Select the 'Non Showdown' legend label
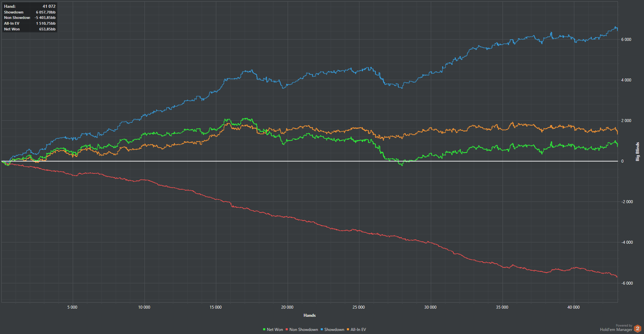Image resolution: width=644 pixels, height=334 pixels. pyautogui.click(x=304, y=330)
